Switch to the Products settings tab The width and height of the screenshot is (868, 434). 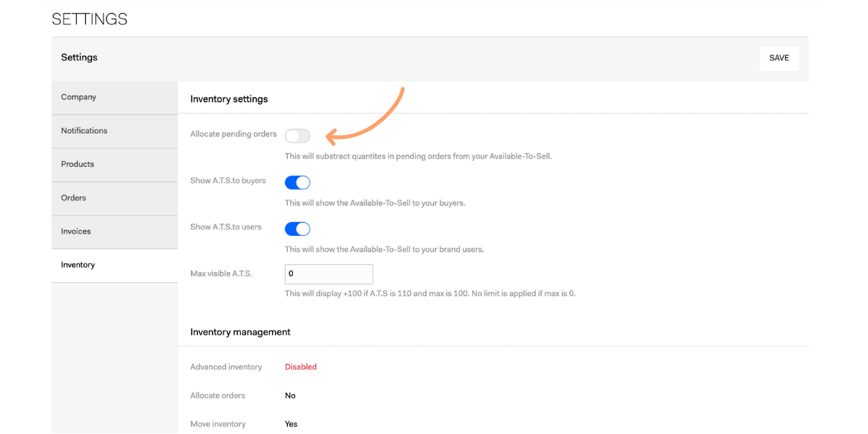(x=114, y=165)
